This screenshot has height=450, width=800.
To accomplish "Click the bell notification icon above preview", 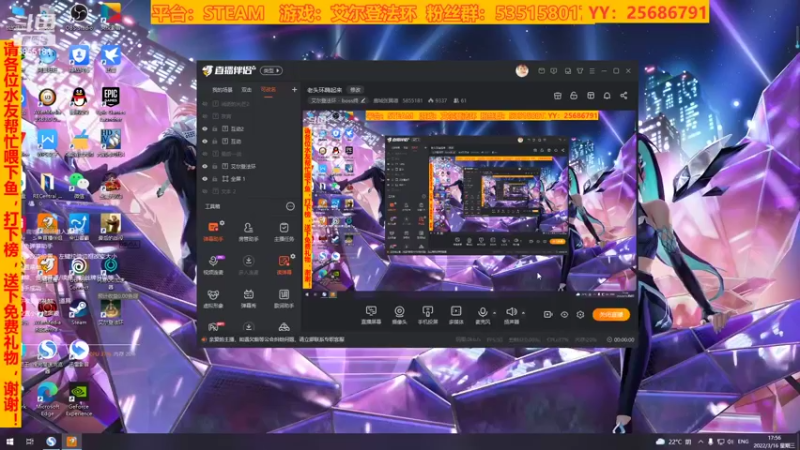I will pyautogui.click(x=607, y=95).
